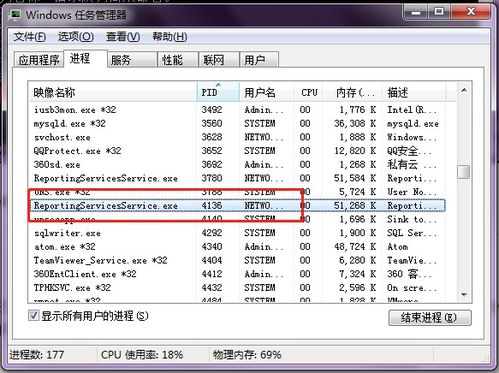Open the 查看(V) menu
Image resolution: width=499 pixels, height=373 pixels.
tap(123, 36)
